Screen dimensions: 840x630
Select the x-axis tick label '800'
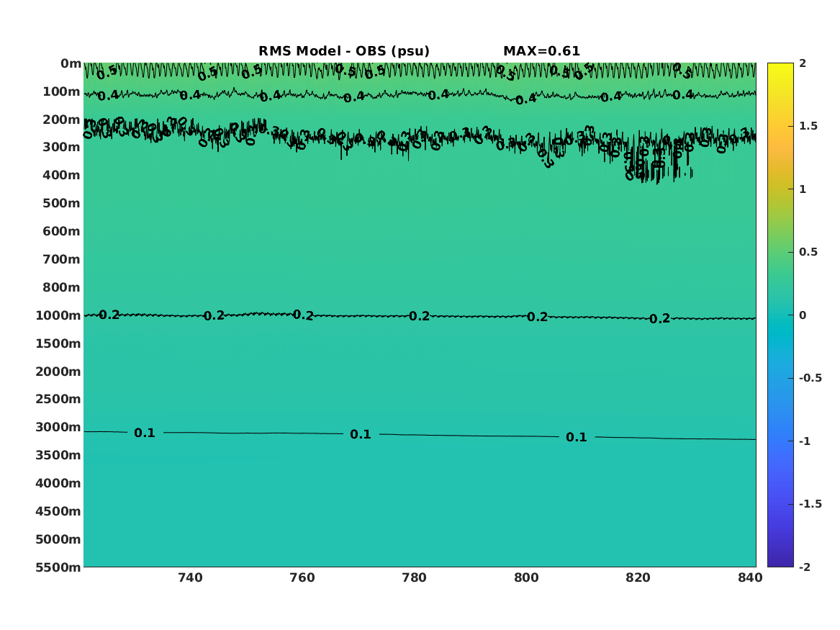[526, 577]
